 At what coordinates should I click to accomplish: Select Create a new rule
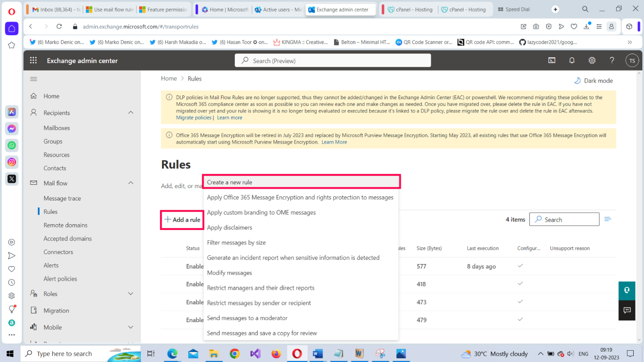pos(301,182)
